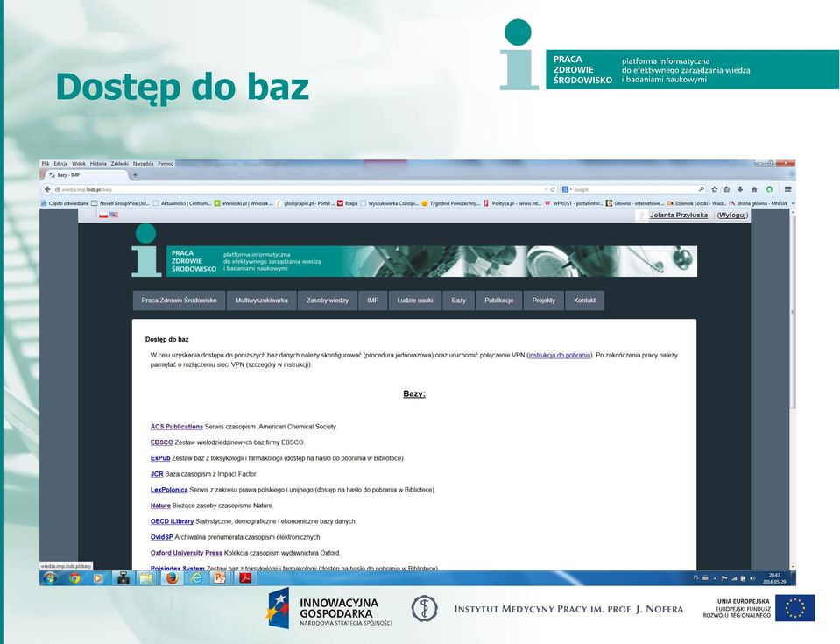
Task: Open Internet Explorer from taskbar
Action: coord(196,578)
